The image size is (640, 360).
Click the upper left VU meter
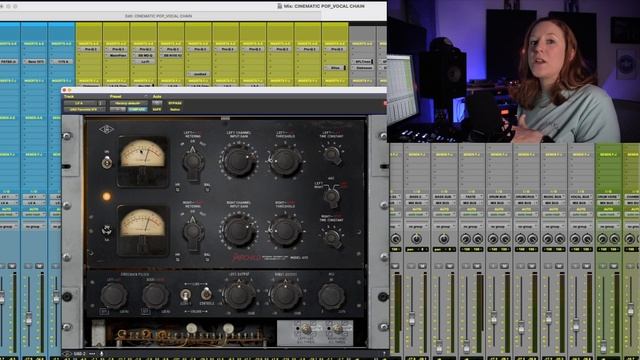(x=143, y=161)
